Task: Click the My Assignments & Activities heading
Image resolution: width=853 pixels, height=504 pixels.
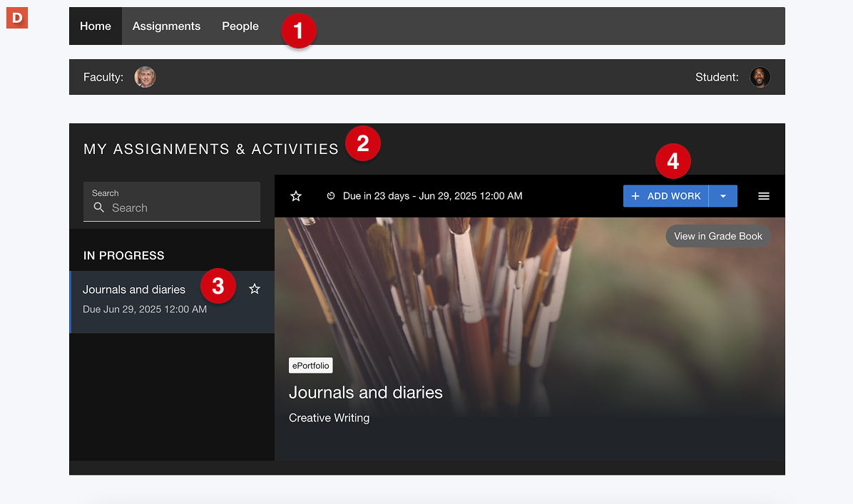Action: pyautogui.click(x=211, y=149)
